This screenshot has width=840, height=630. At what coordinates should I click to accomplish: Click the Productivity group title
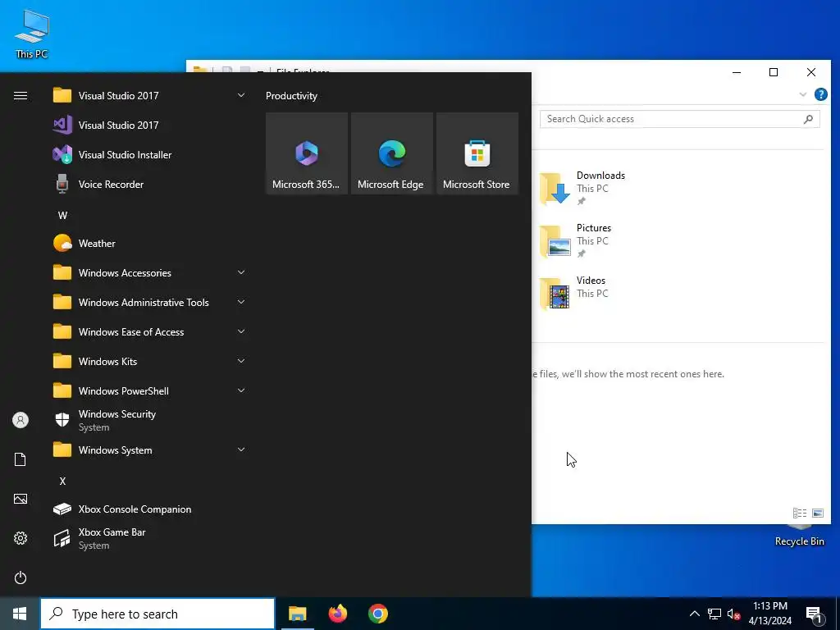[291, 96]
